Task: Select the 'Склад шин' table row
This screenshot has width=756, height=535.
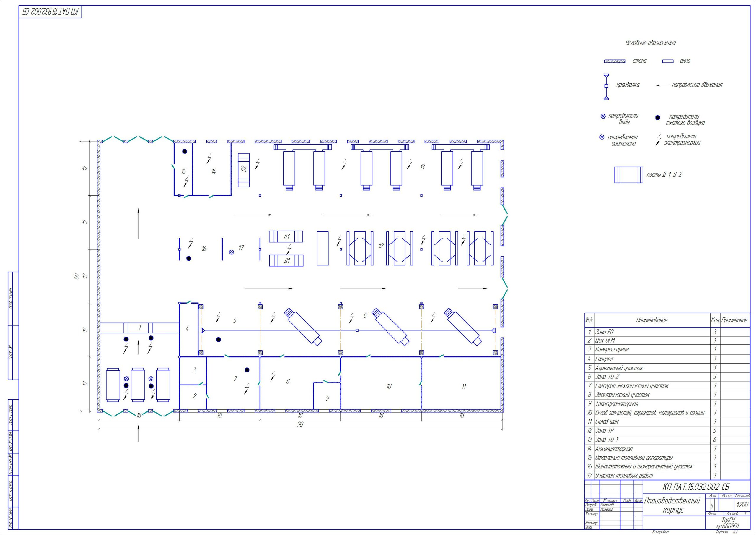Action: point(667,421)
